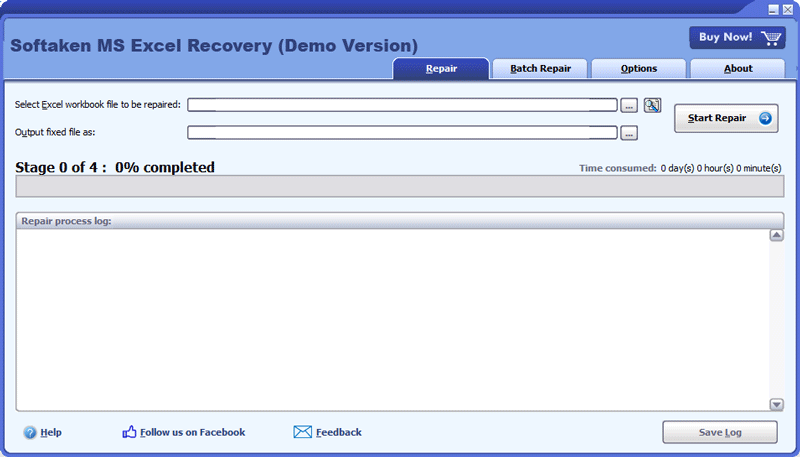Open the Batch Repair tab

point(540,69)
